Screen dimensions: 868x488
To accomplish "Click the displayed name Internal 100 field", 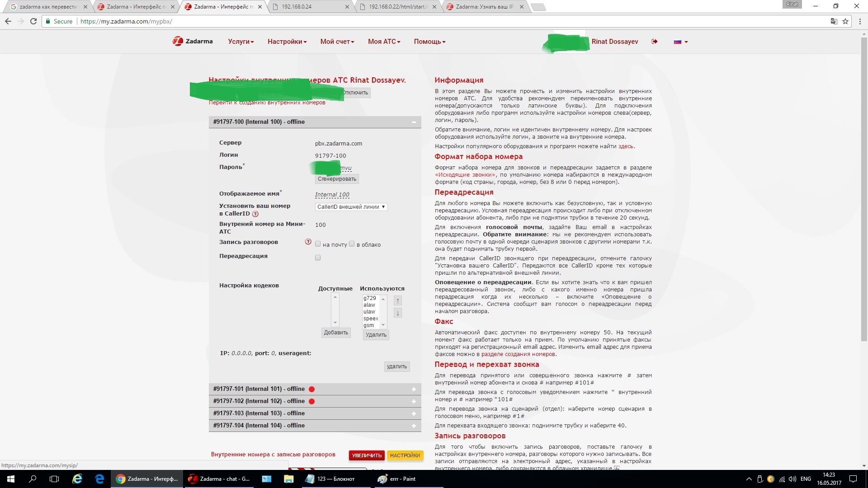I will (332, 195).
